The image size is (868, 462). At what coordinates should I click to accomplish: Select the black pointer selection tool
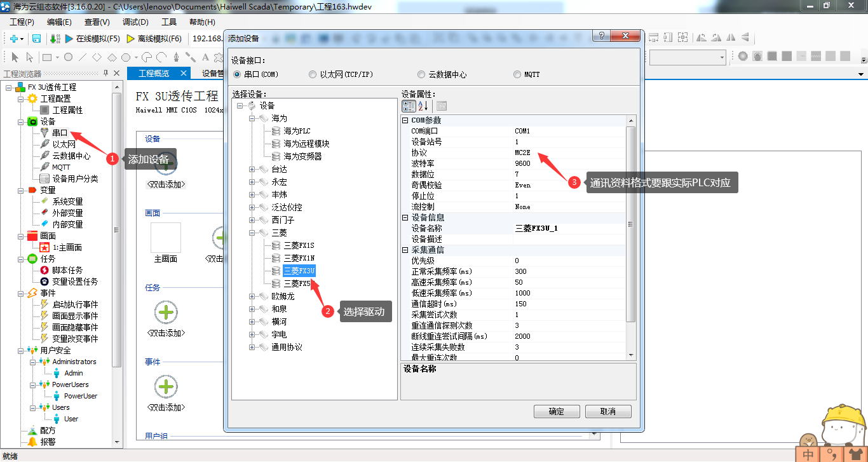coord(15,57)
